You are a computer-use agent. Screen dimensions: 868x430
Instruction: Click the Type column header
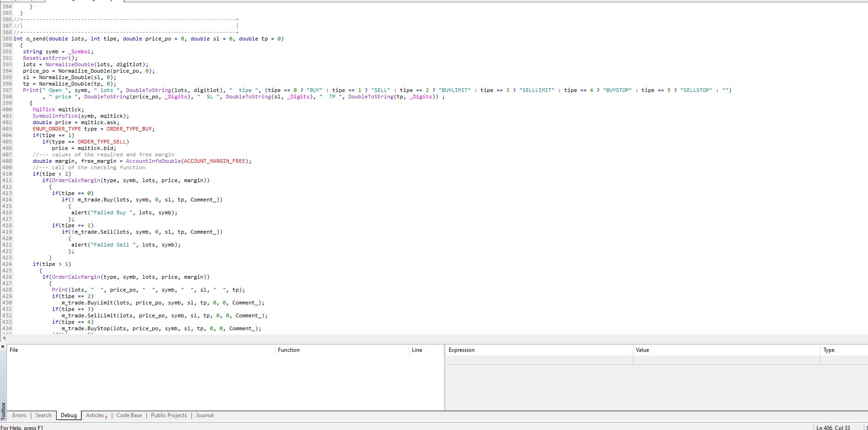pyautogui.click(x=844, y=350)
